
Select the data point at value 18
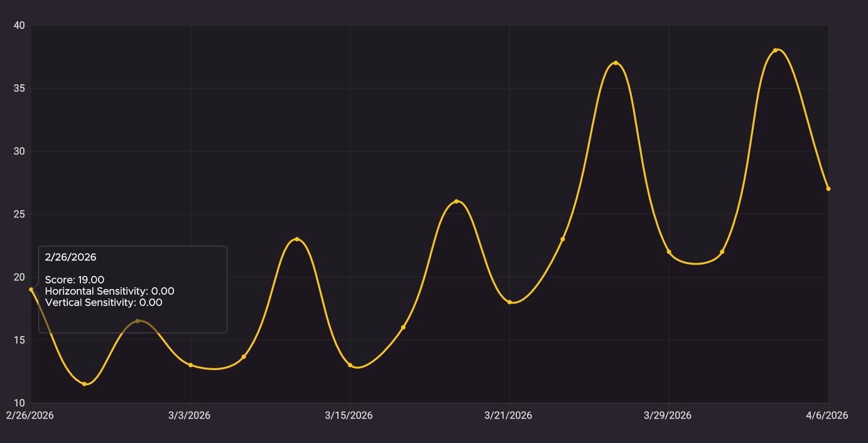pyautogui.click(x=510, y=302)
